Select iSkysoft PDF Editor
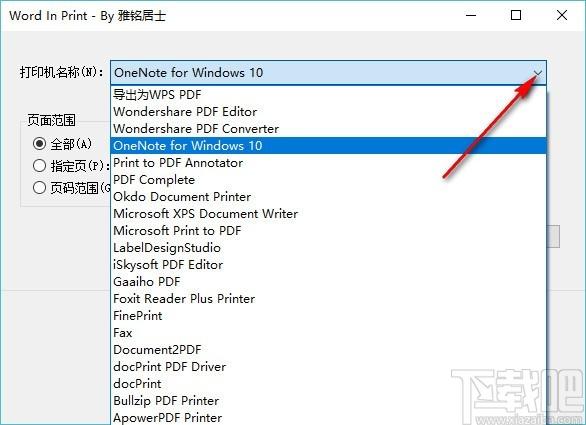586x425 pixels. (x=329, y=265)
